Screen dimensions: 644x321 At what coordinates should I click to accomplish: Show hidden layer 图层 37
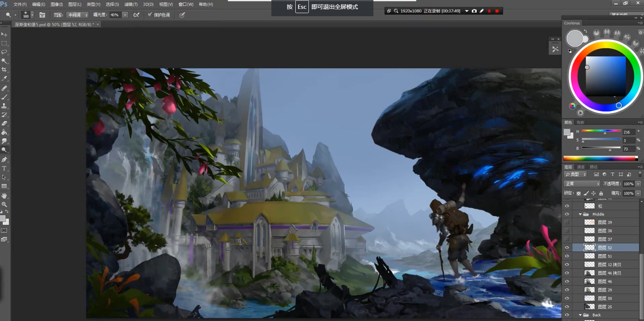tap(567, 239)
